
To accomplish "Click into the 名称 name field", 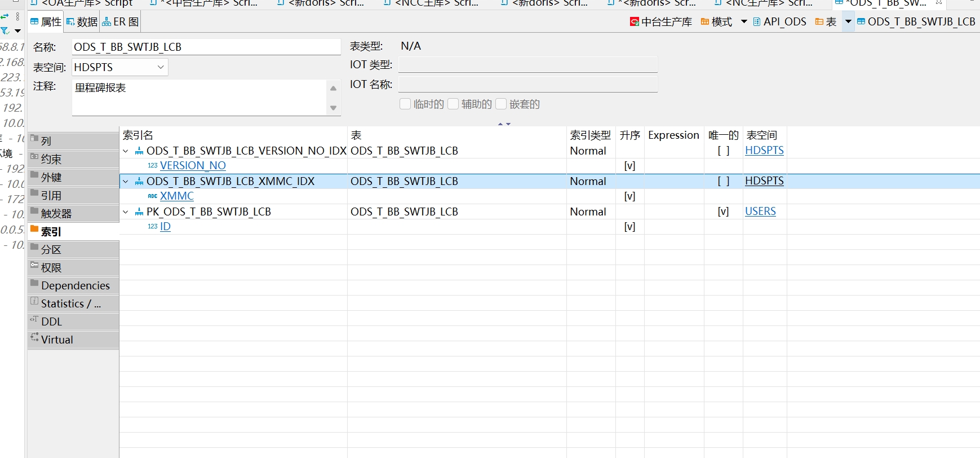I will tap(206, 47).
